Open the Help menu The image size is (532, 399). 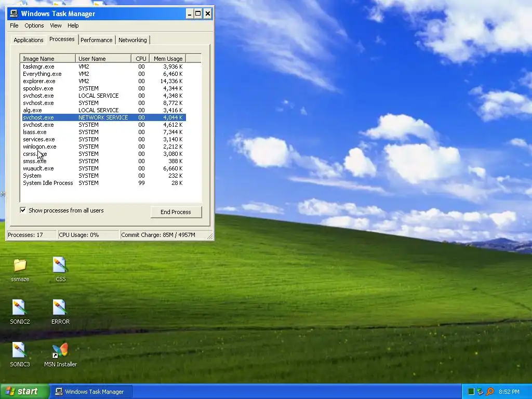pyautogui.click(x=73, y=25)
